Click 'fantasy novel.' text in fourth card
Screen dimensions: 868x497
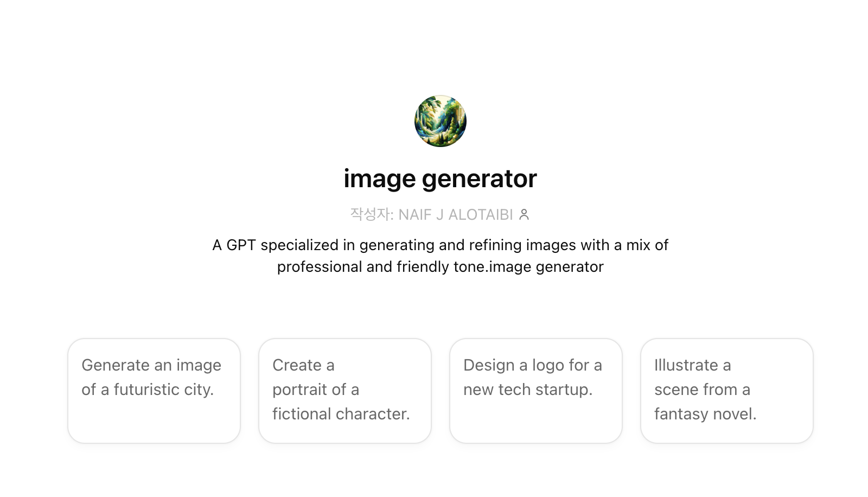[705, 414]
